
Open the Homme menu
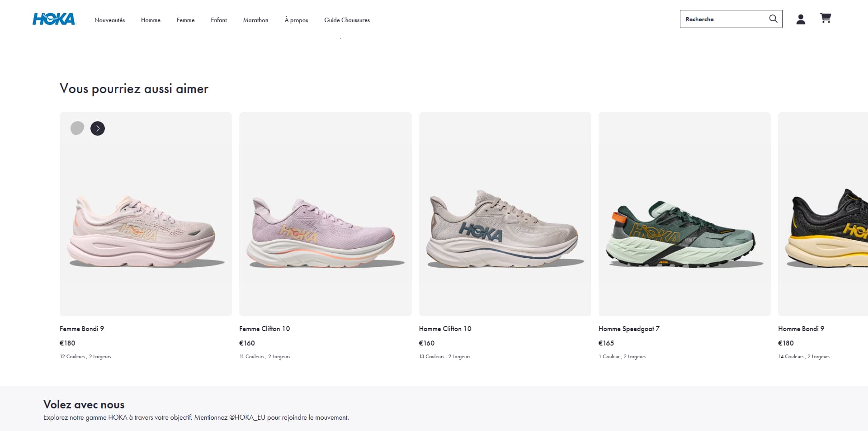click(x=151, y=20)
